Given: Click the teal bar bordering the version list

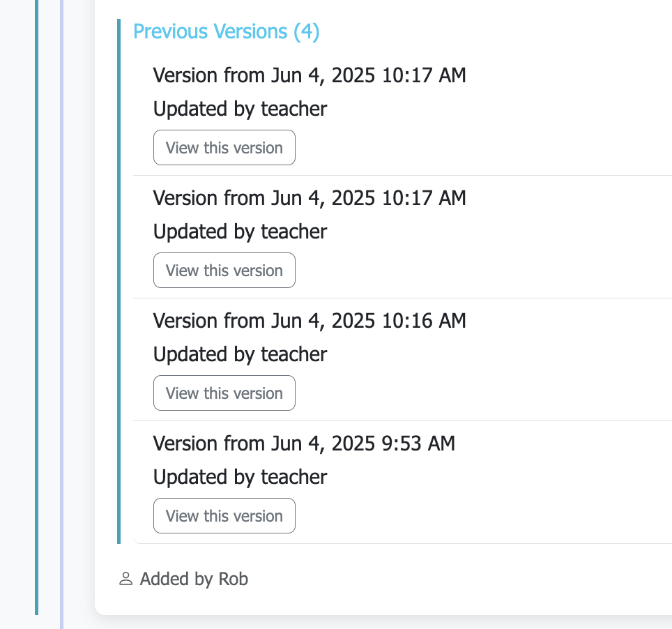Looking at the screenshot, I should 119,279.
